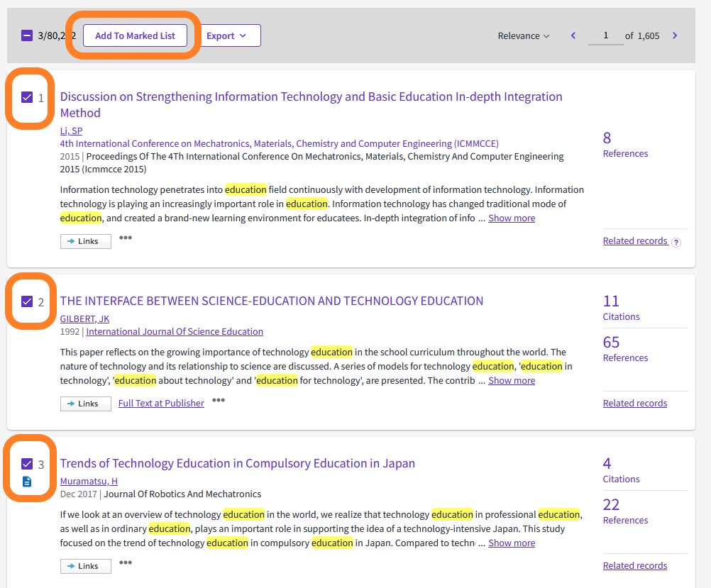Open author link Li, SP
Screen dimensions: 711x588
pos(71,131)
